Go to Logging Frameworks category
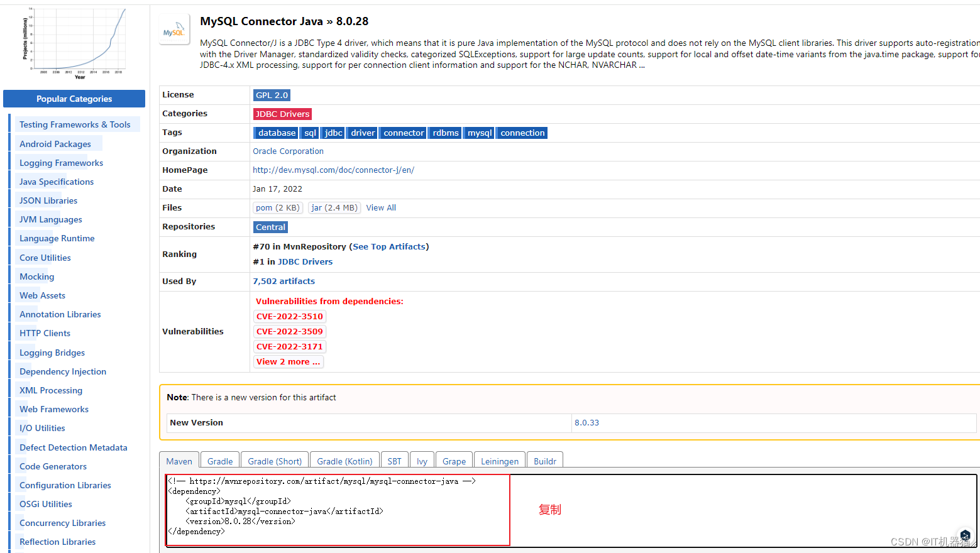 pyautogui.click(x=61, y=163)
